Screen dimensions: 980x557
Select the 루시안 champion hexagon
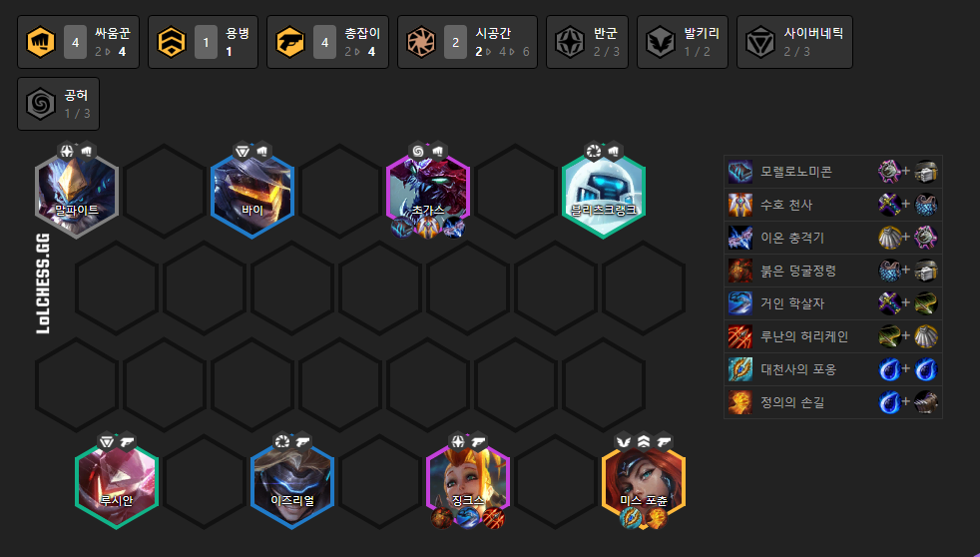pyautogui.click(x=116, y=481)
